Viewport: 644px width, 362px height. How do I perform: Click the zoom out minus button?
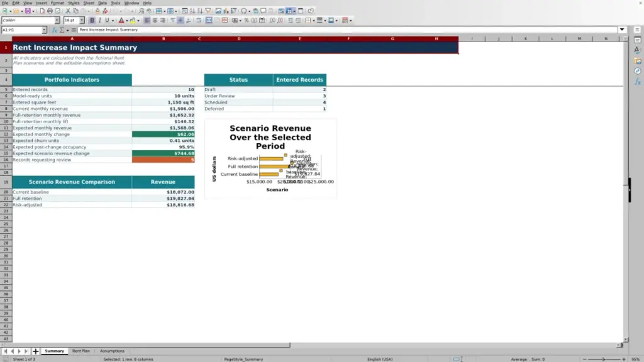[x=585, y=359]
